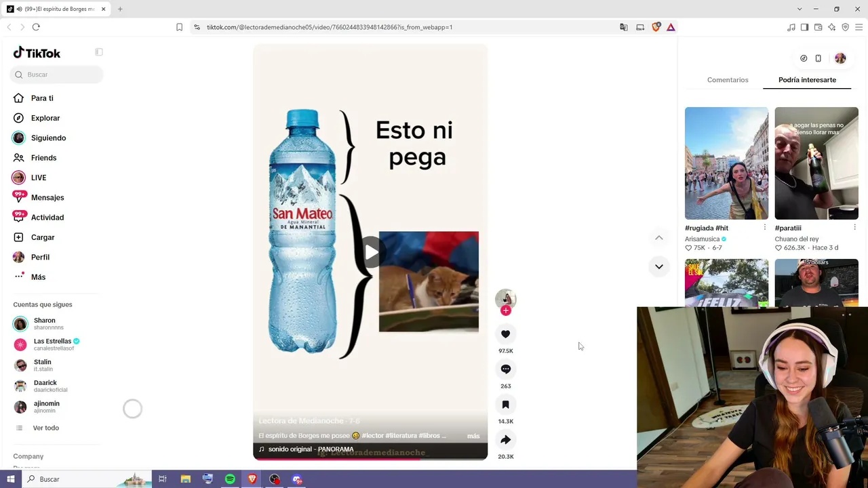
Task: Play the paused video
Action: 370,253
